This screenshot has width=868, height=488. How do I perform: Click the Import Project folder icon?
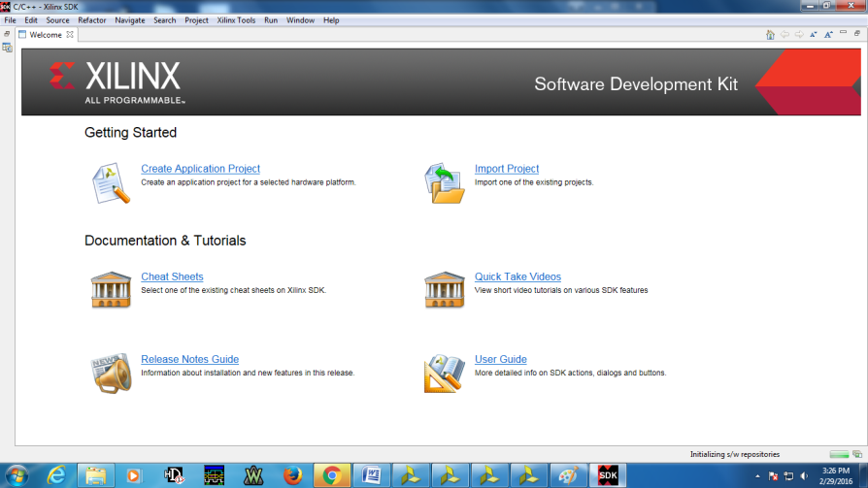pos(445,183)
